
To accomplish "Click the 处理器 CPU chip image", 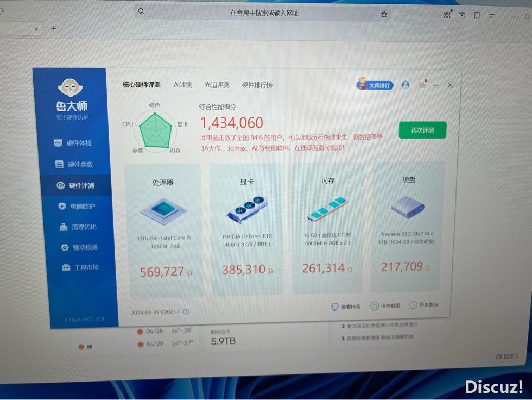I will click(163, 211).
